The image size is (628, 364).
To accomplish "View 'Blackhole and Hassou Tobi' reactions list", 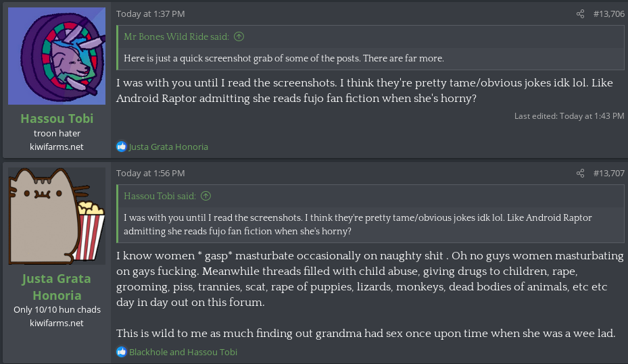I will 183,352.
